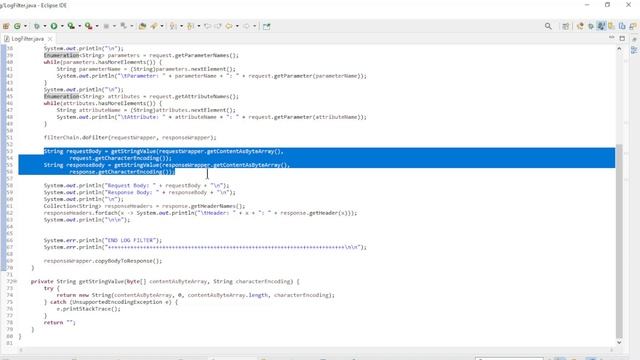Toggle the Pin Editor icon
The height and width of the screenshot is (360, 640).
click(267, 26)
